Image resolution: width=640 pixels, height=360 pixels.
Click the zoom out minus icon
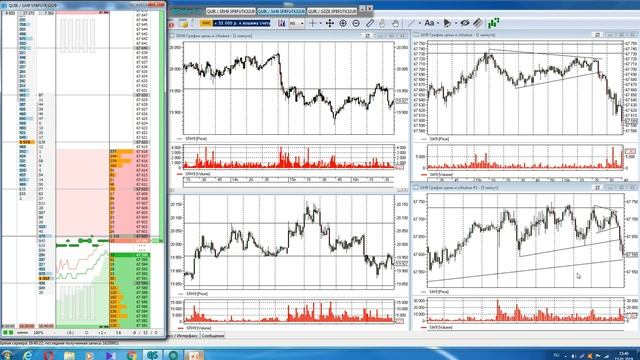click(x=356, y=23)
